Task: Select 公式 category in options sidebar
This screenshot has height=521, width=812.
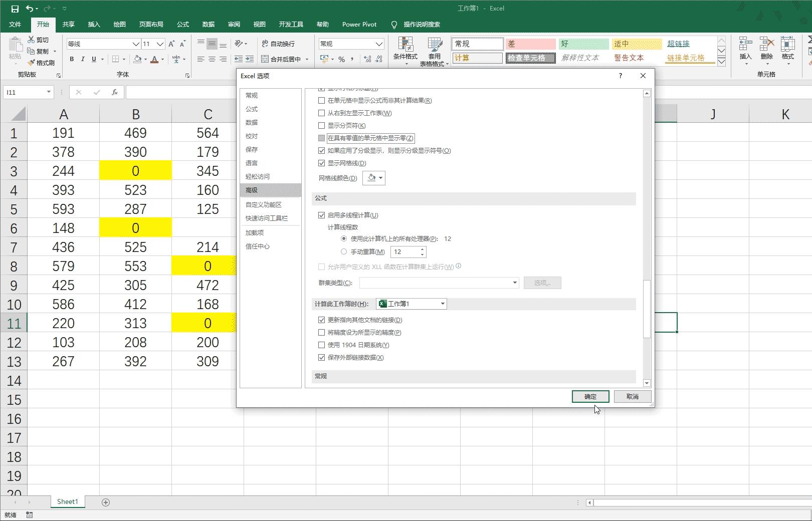Action: pyautogui.click(x=252, y=109)
